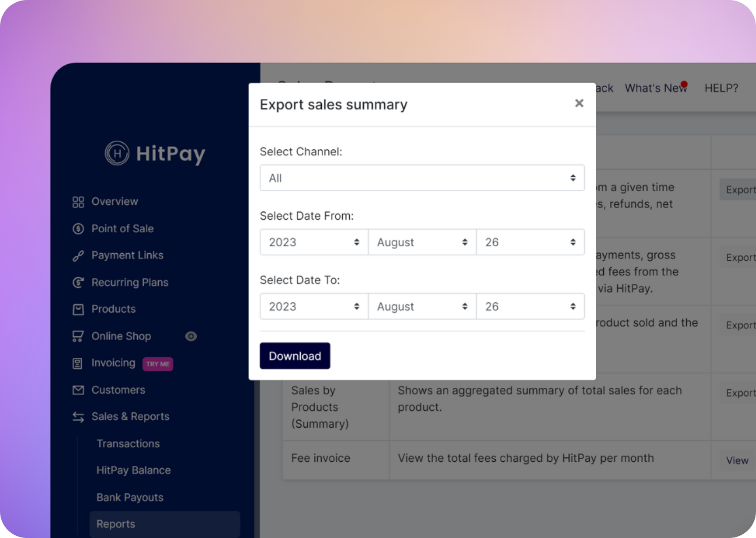Toggle the Online Shop eye icon
This screenshot has height=538, width=756.
[x=191, y=336]
